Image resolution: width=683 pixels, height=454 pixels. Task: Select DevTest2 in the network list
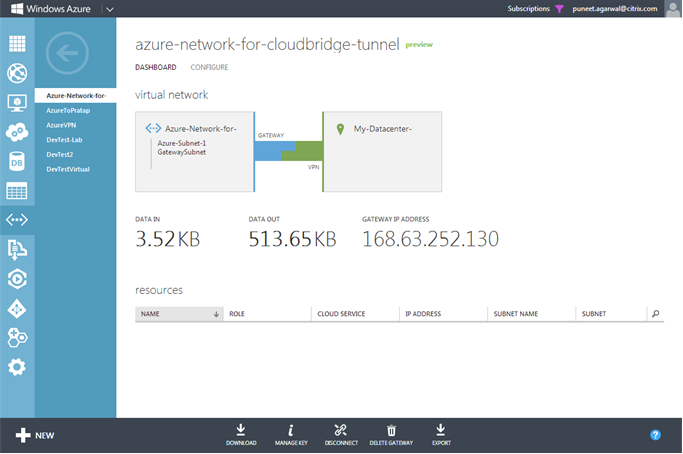(x=60, y=155)
